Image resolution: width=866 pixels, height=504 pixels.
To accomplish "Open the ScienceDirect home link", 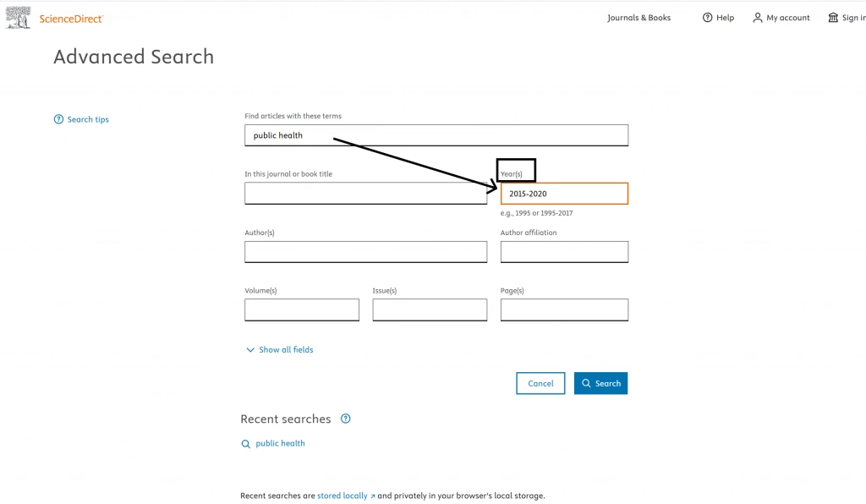I will [71, 19].
